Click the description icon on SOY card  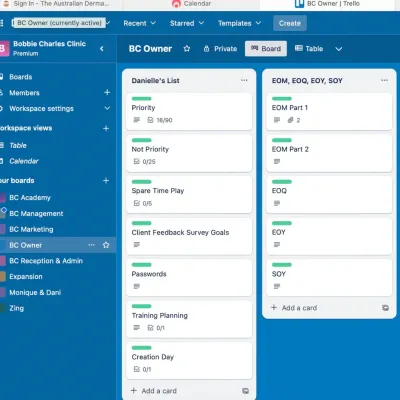pos(277,286)
